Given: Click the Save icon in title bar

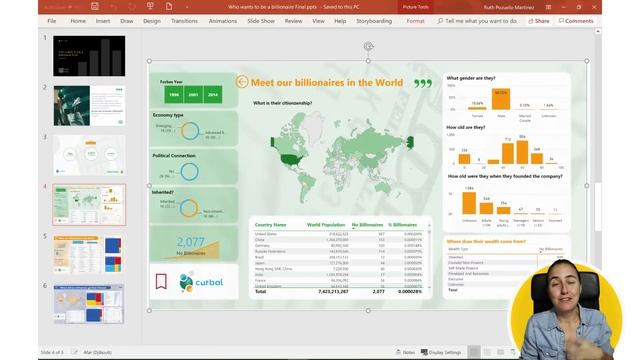Looking at the screenshot, I should point(95,7).
